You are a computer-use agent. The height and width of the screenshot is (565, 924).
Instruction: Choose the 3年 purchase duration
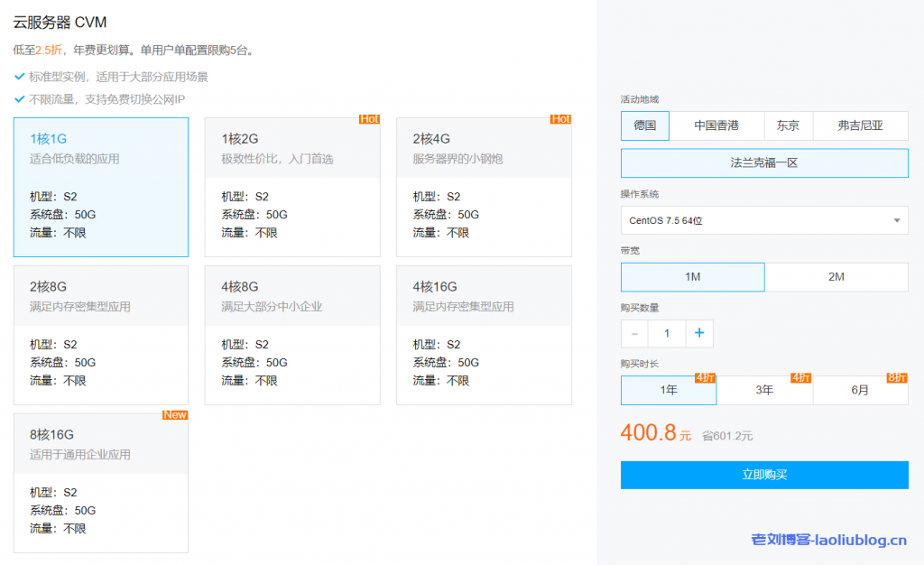[764, 390]
